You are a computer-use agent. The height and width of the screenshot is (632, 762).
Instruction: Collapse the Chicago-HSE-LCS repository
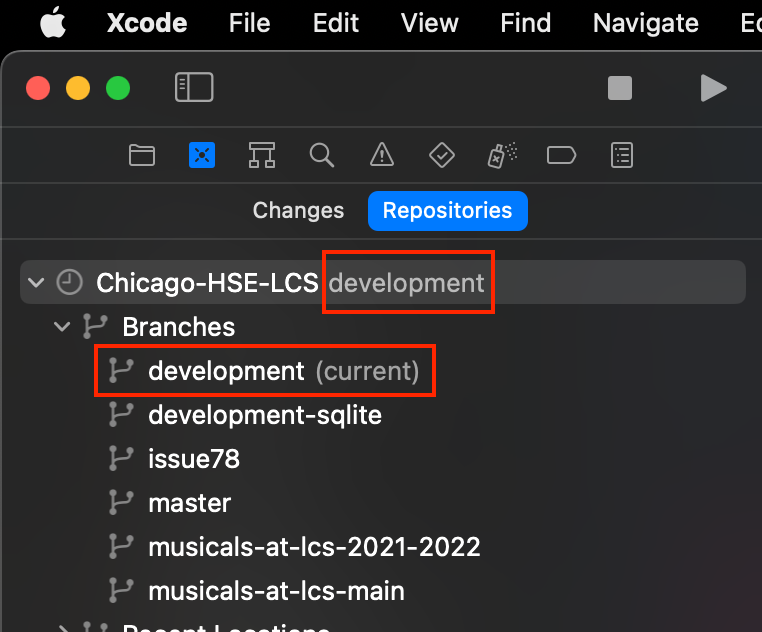(x=37, y=283)
